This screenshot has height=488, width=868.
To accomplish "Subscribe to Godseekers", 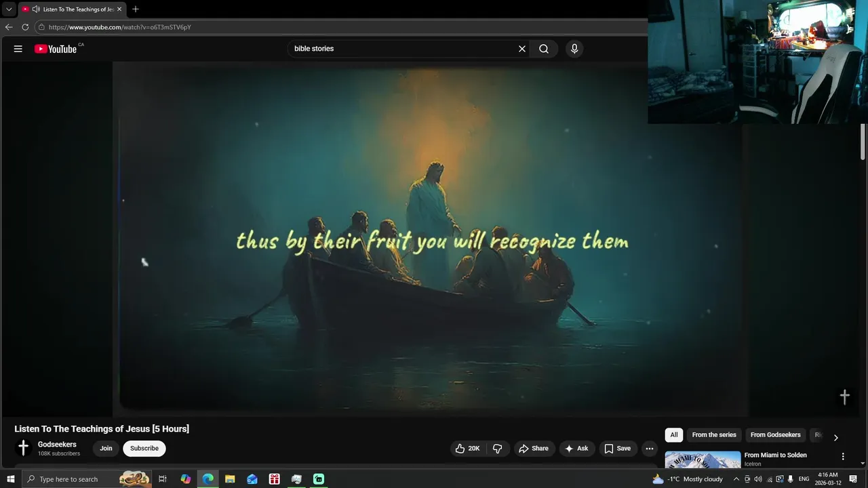I will (x=144, y=449).
